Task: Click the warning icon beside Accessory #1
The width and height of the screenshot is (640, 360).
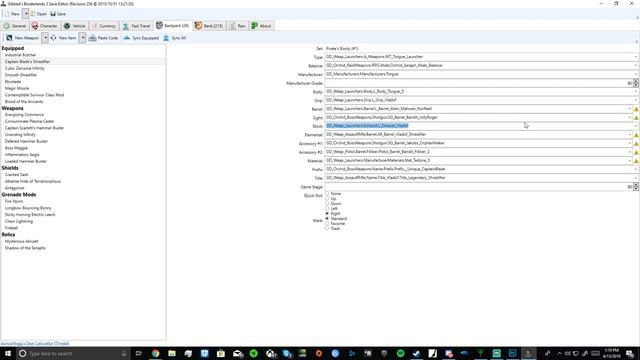Action: 636,144
